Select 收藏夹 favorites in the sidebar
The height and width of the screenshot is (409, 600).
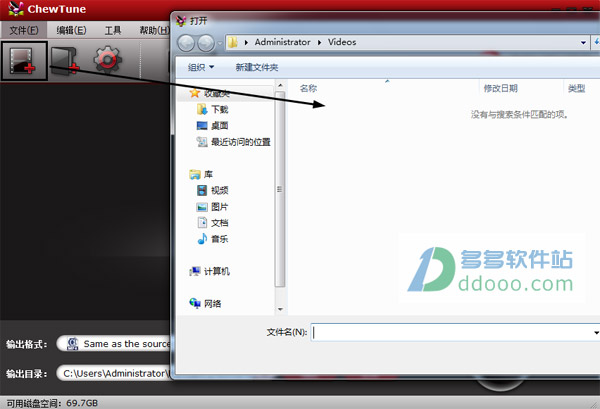click(216, 93)
